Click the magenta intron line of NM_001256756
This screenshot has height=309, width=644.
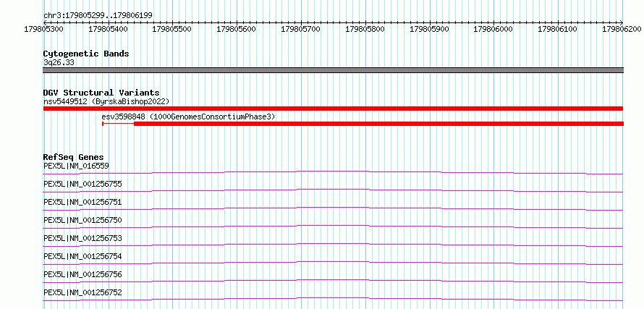(333, 280)
